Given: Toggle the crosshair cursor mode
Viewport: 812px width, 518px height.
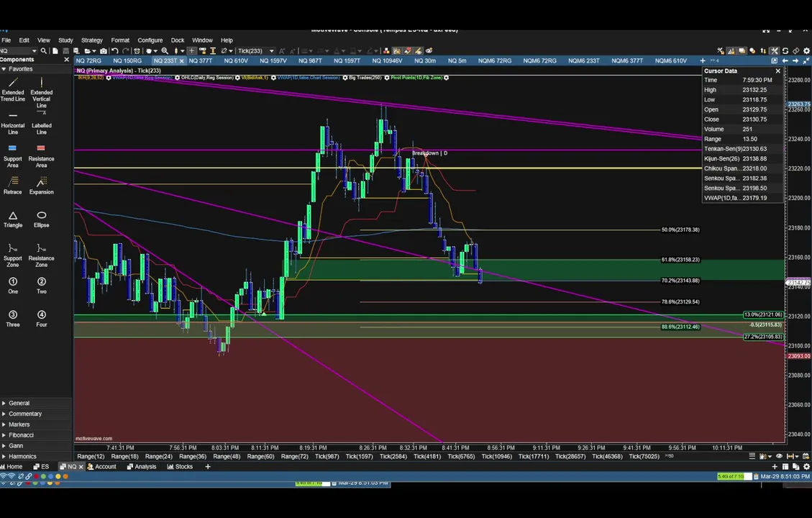Looking at the screenshot, I should [x=191, y=51].
